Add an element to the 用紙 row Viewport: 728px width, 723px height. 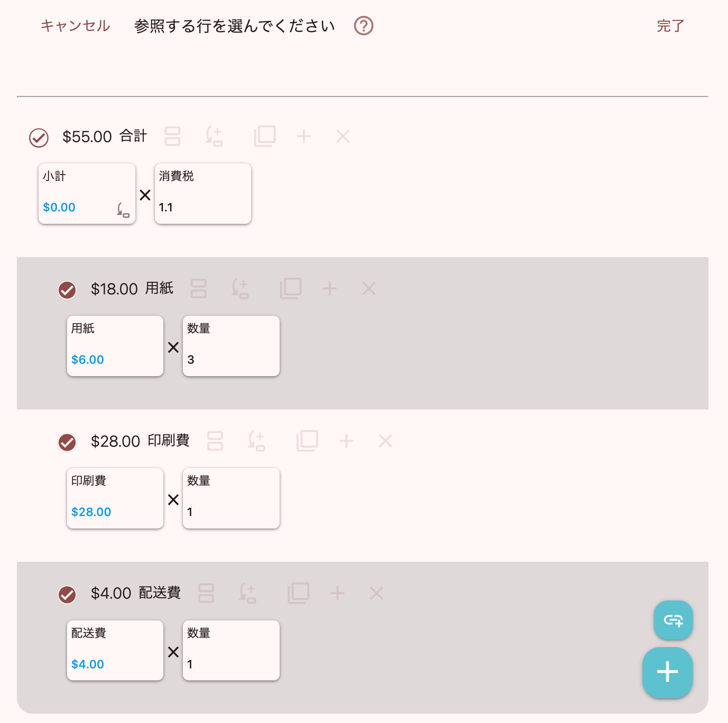330,289
